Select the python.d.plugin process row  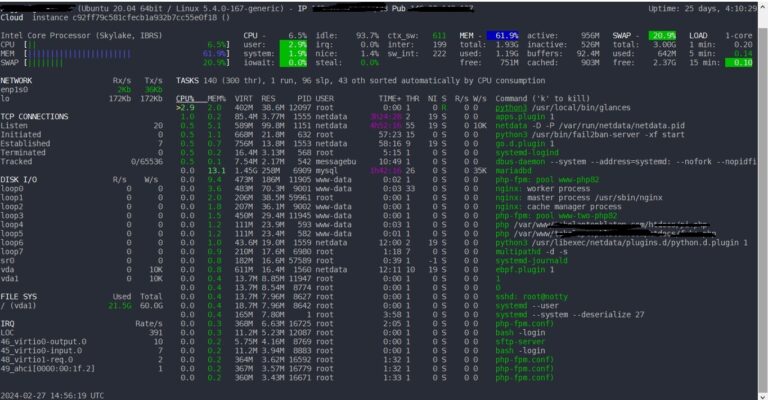click(466, 242)
